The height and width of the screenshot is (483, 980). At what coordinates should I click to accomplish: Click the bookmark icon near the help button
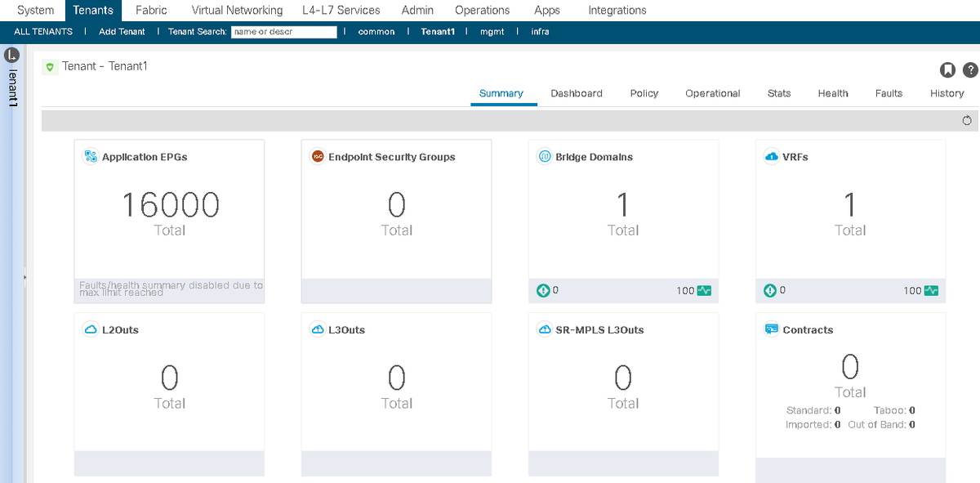pyautogui.click(x=948, y=69)
